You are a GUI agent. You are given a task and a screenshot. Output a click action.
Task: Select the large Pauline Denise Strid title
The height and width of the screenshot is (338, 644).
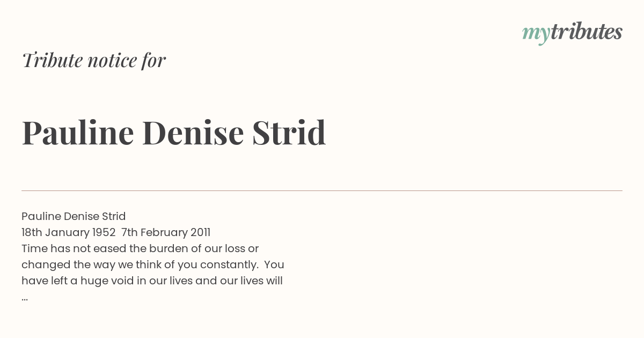[174, 133]
